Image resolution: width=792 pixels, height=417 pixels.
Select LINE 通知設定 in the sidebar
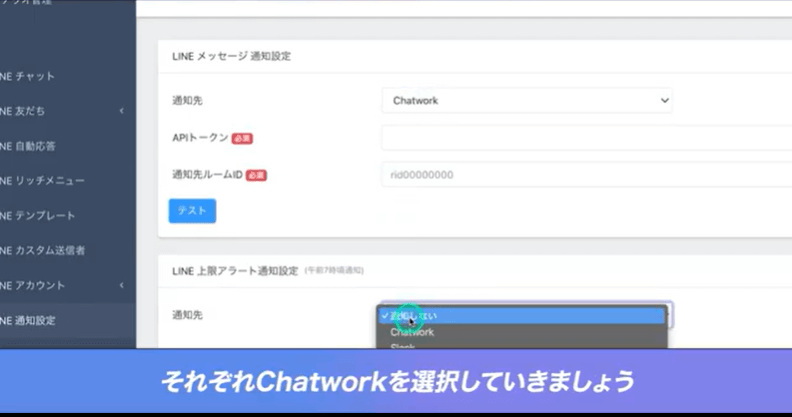coord(30,320)
